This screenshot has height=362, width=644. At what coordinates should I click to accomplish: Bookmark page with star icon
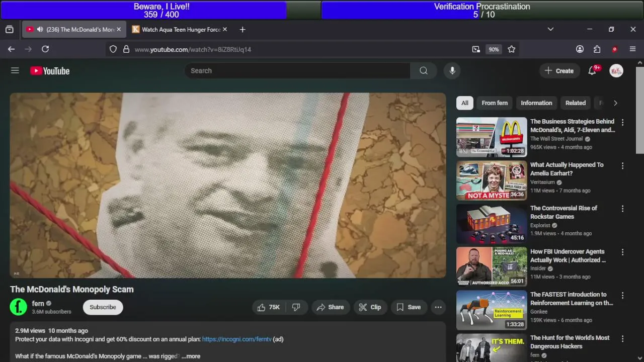pos(512,49)
